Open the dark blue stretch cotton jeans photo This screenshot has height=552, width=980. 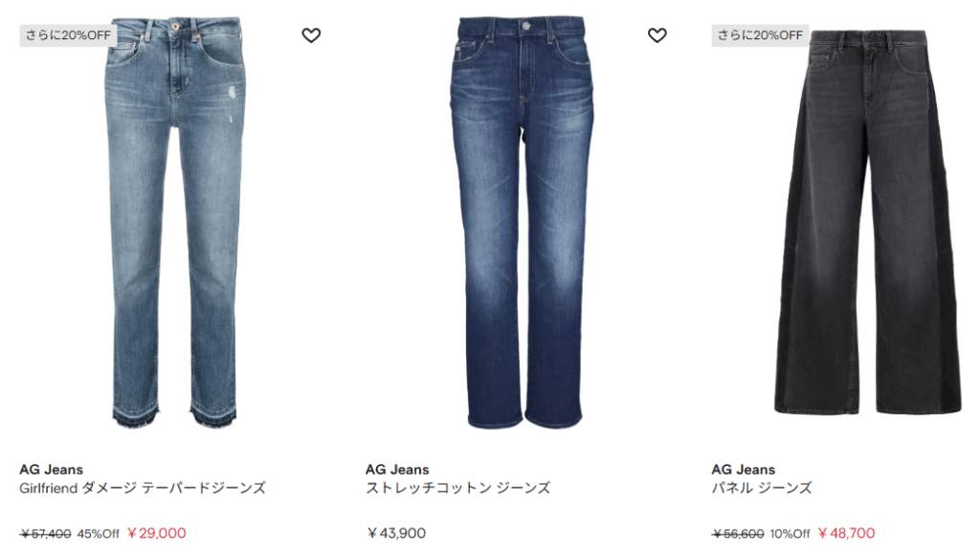522,223
